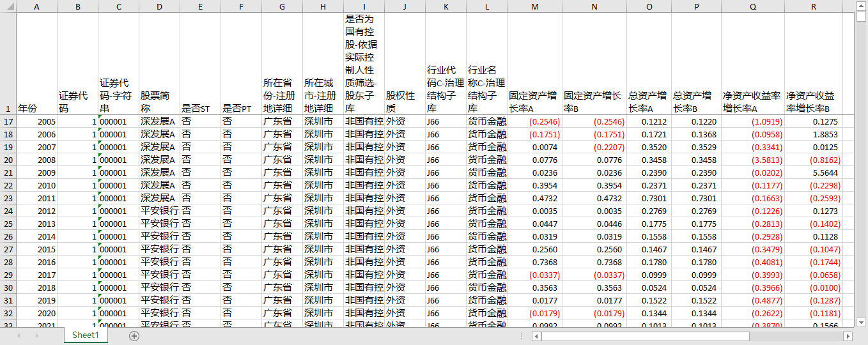868x345 pixels.
Task: Click the 股票简称 header cell
Action: (159, 64)
